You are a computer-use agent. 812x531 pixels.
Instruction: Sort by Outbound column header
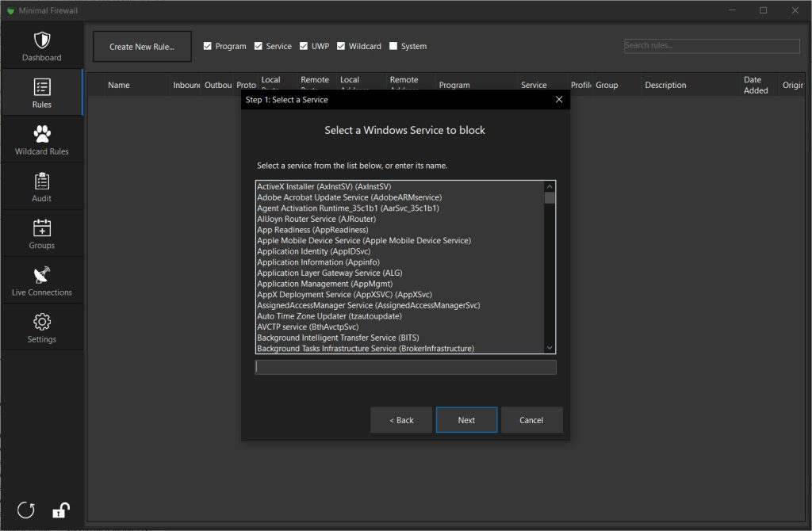coord(217,85)
